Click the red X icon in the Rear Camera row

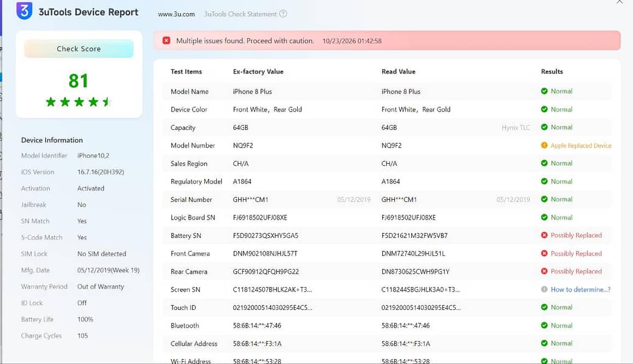coord(544,271)
